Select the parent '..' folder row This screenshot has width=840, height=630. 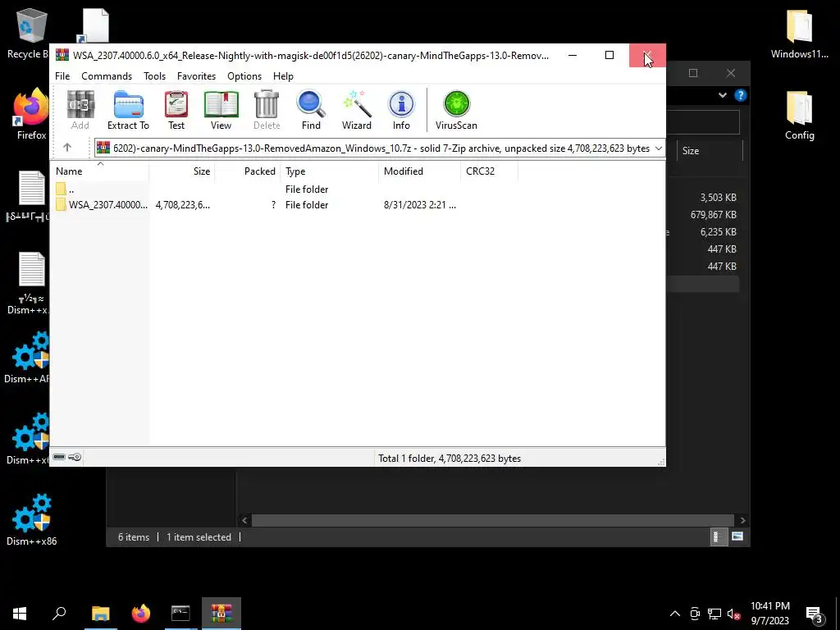(x=285, y=189)
